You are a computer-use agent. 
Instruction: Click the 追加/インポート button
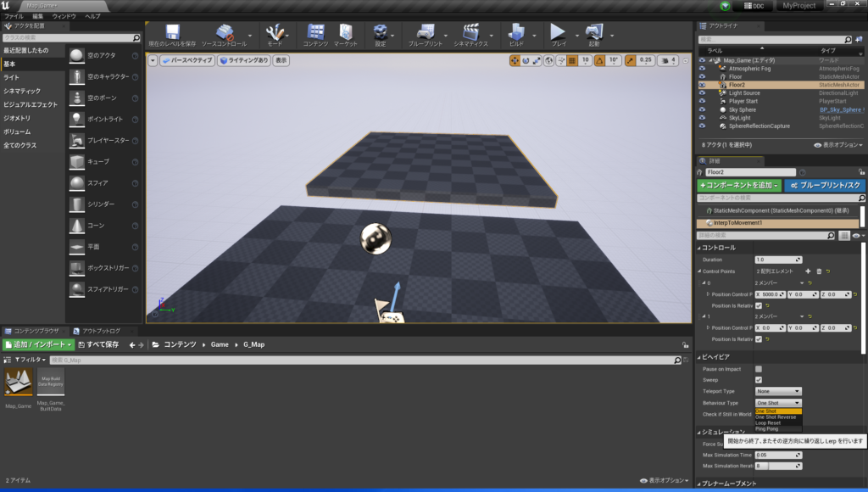tap(38, 344)
